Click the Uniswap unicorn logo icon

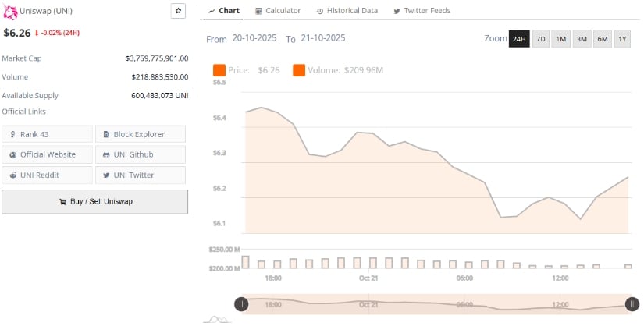[10, 11]
